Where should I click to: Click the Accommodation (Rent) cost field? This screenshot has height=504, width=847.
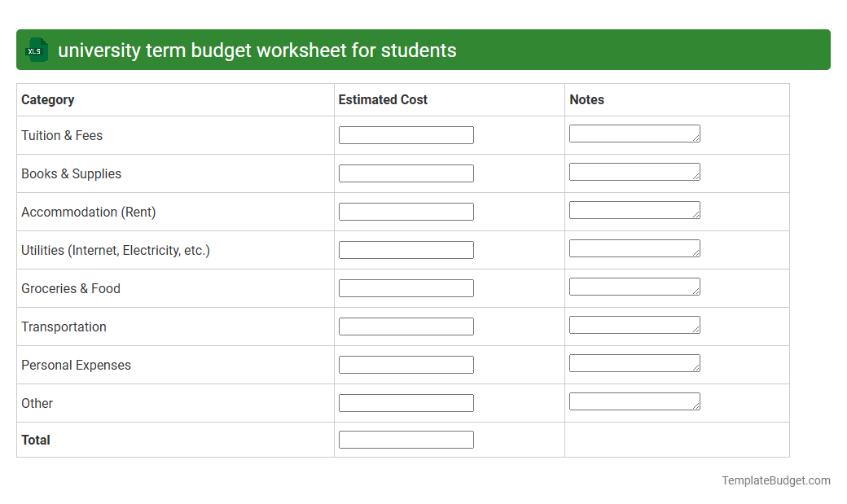(406, 211)
